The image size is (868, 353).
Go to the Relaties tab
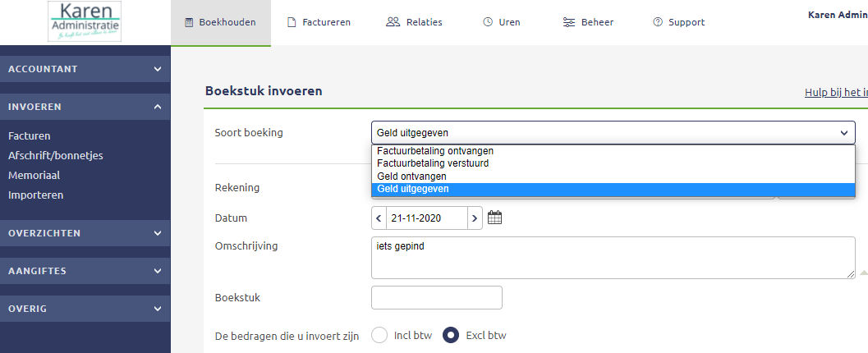tap(414, 22)
